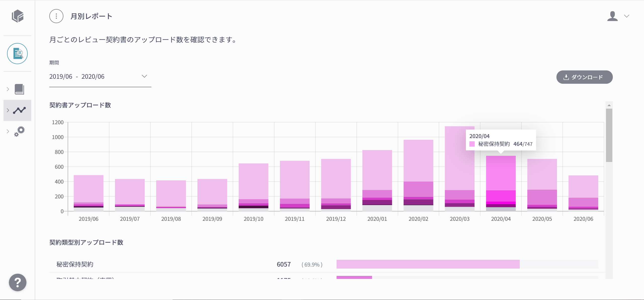Viewport: 644px width, 300px height.
Task: Collapse the chevron next to chart icon
Action: click(x=8, y=110)
